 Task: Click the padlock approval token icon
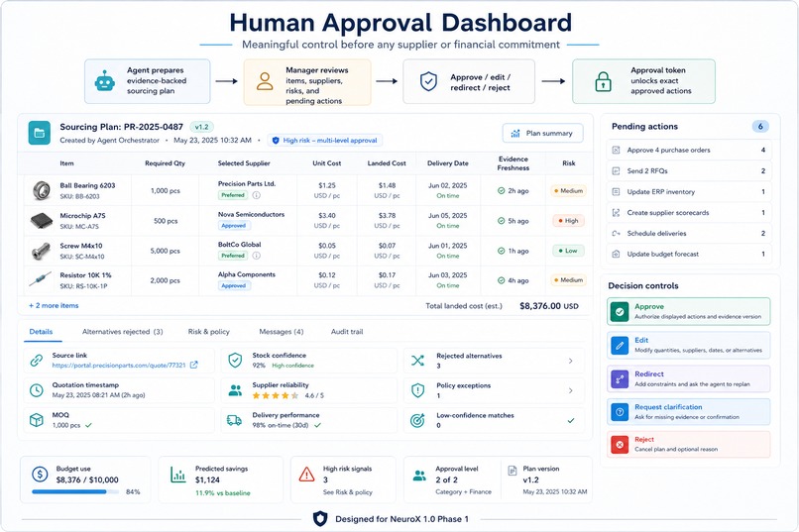point(603,81)
